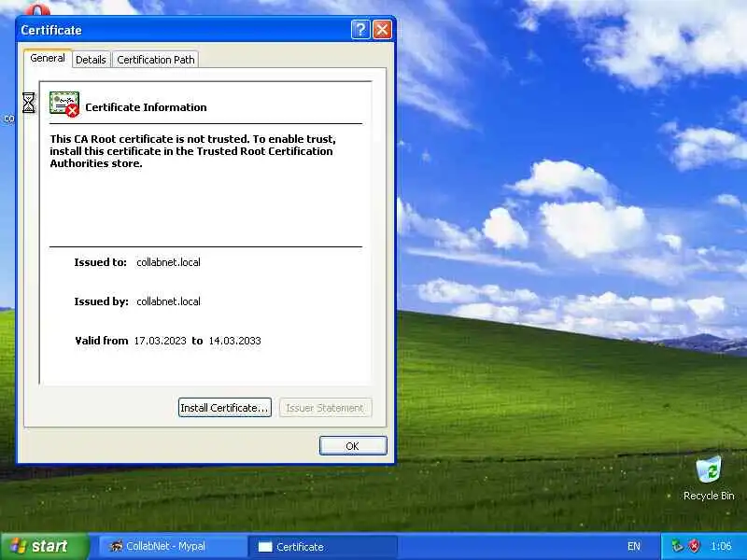The height and width of the screenshot is (560, 747).
Task: Open the Certification Path tab
Action: click(156, 60)
